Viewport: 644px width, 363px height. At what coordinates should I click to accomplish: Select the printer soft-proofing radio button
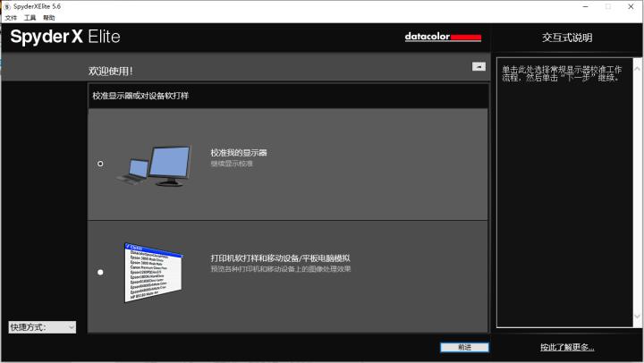pyautogui.click(x=100, y=272)
